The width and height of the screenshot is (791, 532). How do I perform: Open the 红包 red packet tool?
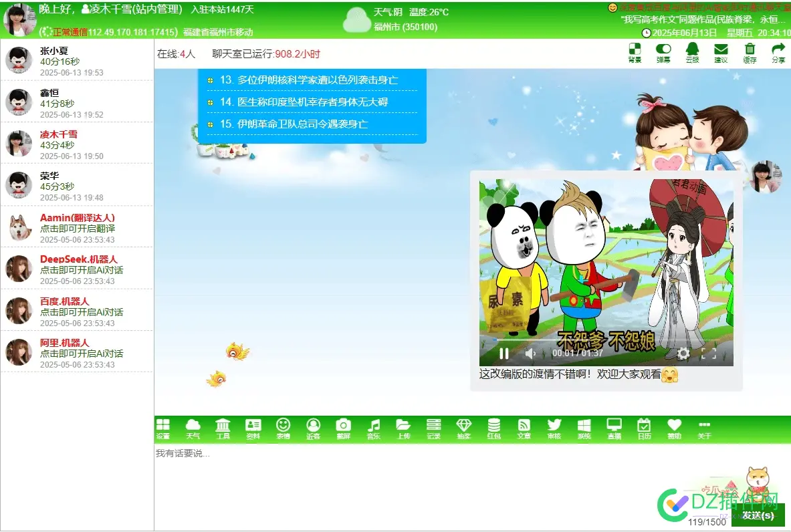(493, 428)
